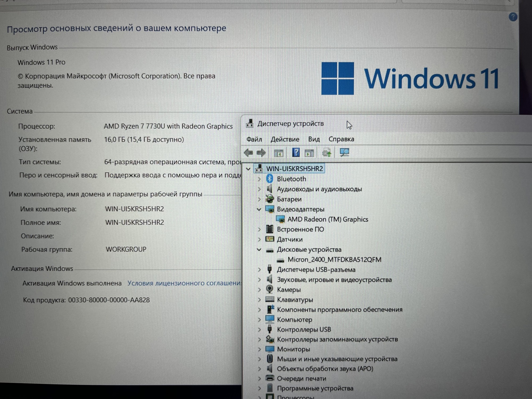The height and width of the screenshot is (399, 532).
Task: Click the Show/Hide Action Pane toolbar icon
Action: [x=309, y=153]
